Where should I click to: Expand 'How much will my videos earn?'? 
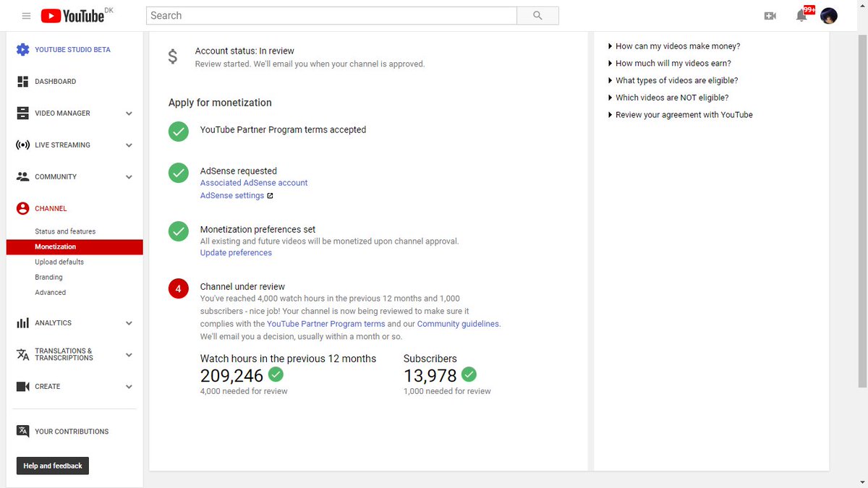tap(670, 64)
